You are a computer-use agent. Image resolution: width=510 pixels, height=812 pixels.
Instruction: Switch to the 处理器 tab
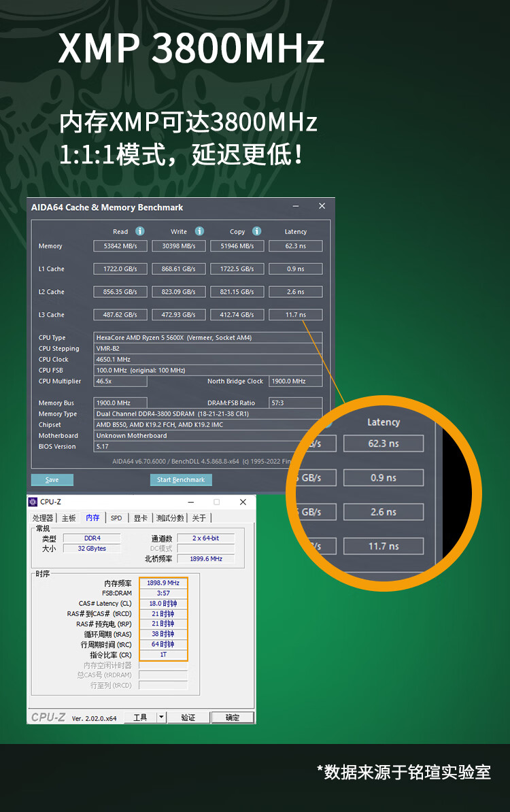(43, 518)
